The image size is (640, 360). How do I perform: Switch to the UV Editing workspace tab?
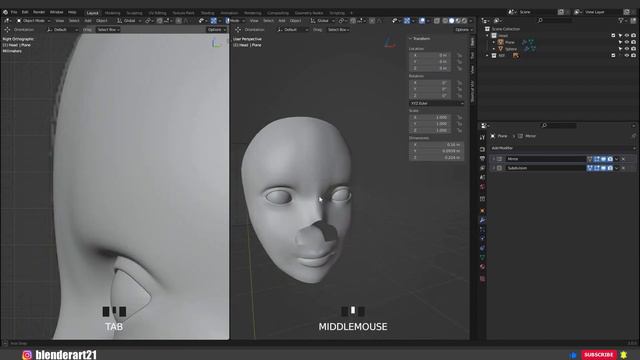click(157, 13)
